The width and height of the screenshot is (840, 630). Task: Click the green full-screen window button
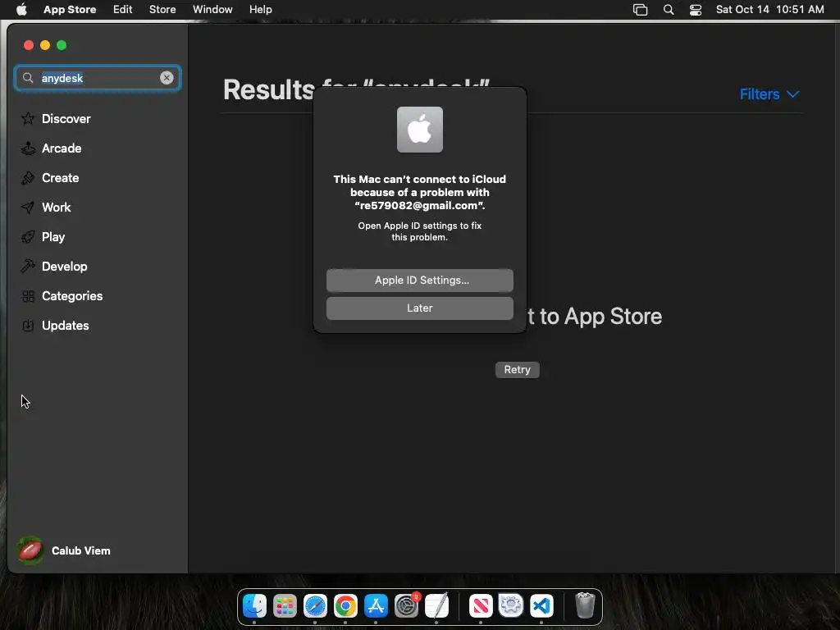click(62, 46)
